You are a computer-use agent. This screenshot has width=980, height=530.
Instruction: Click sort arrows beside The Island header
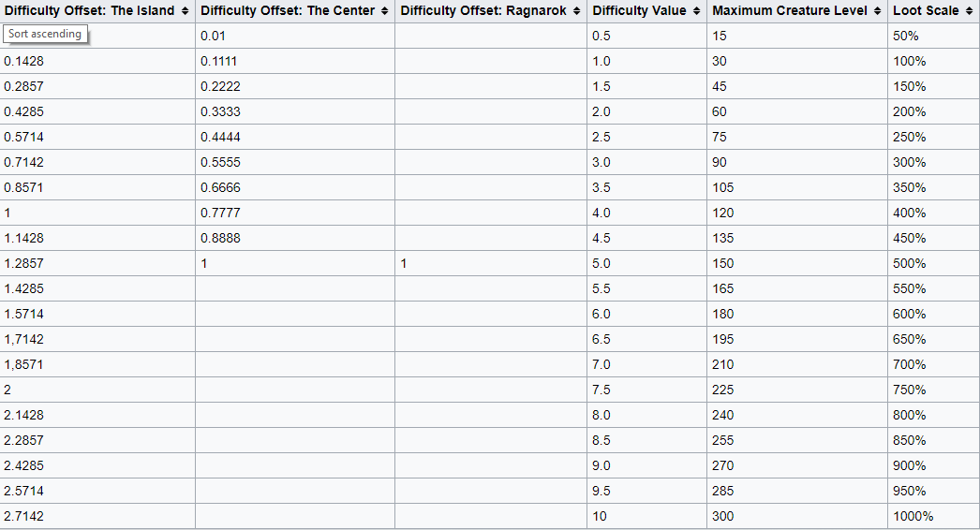coord(185,11)
